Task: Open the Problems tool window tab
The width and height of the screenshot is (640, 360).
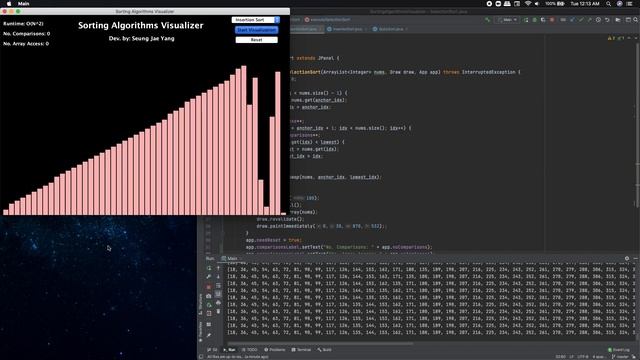Action: point(275,350)
